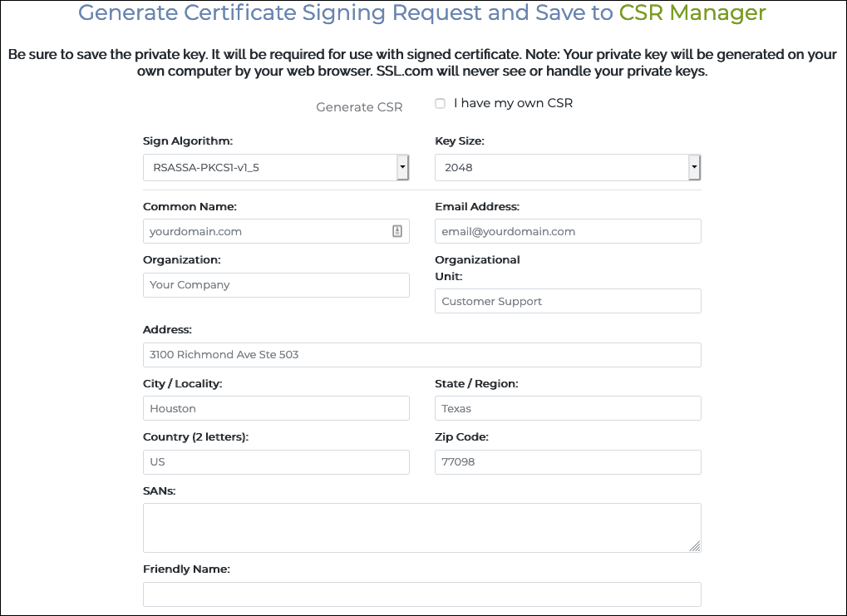Click the State / Region field
Image resolution: width=847 pixels, height=616 pixels.
tap(568, 408)
